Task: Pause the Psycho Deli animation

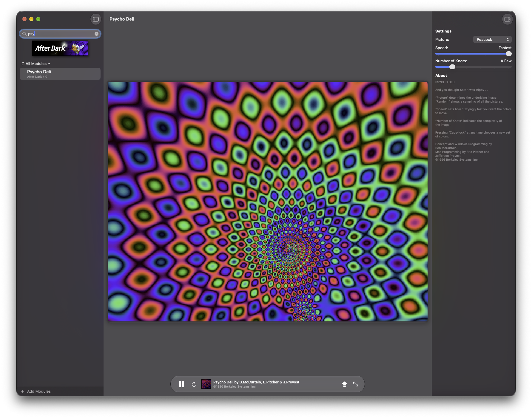Action: coord(181,384)
